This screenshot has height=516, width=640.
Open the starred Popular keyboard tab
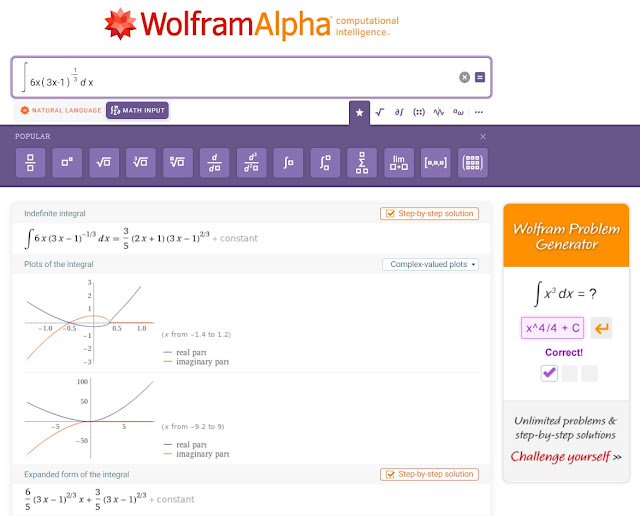pos(359,112)
